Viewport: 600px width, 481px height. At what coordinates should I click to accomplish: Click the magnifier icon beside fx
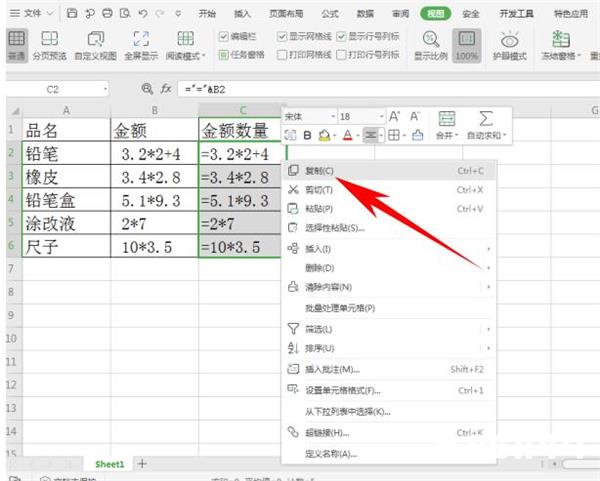[x=147, y=89]
